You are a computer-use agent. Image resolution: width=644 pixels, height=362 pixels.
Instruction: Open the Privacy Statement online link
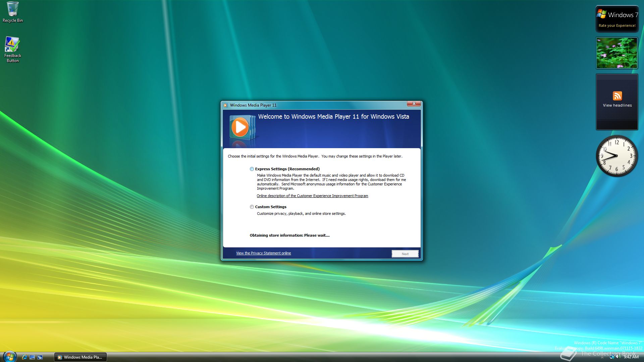263,253
